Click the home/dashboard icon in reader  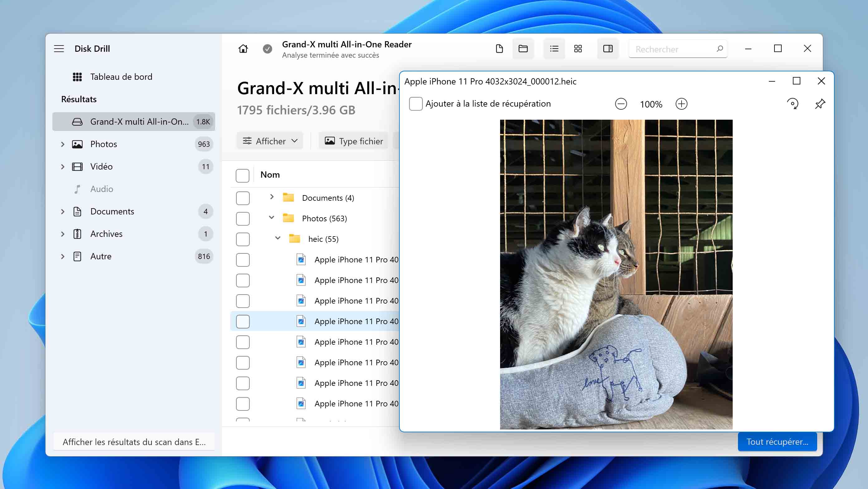pos(243,49)
